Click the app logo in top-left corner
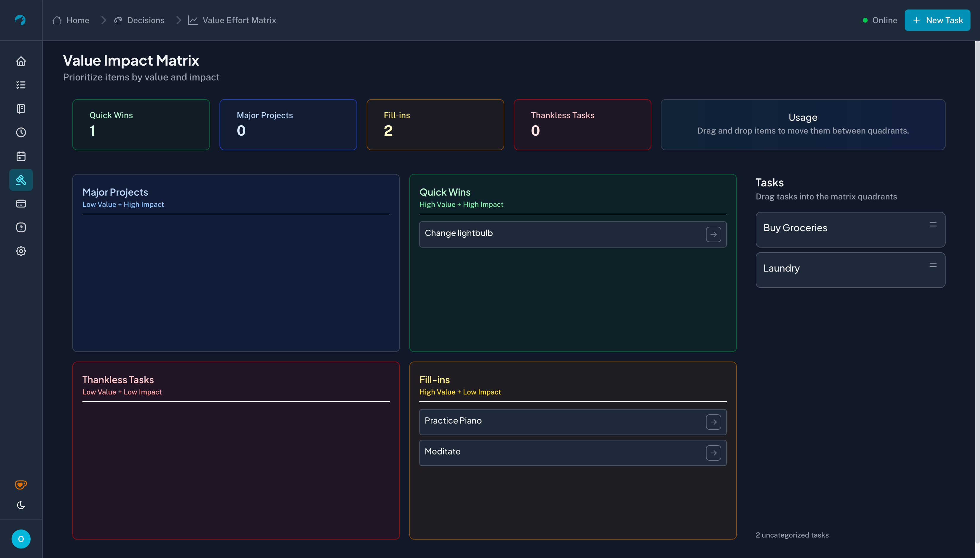The width and height of the screenshot is (980, 558). 20,20
